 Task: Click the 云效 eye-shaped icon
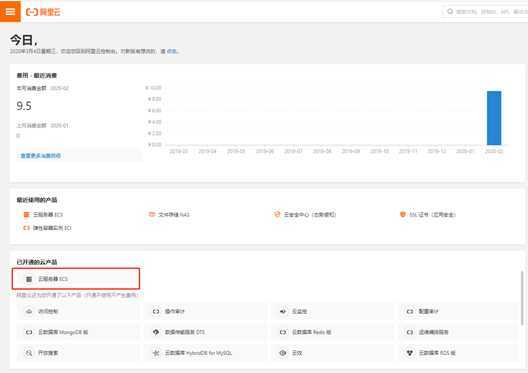(x=283, y=353)
